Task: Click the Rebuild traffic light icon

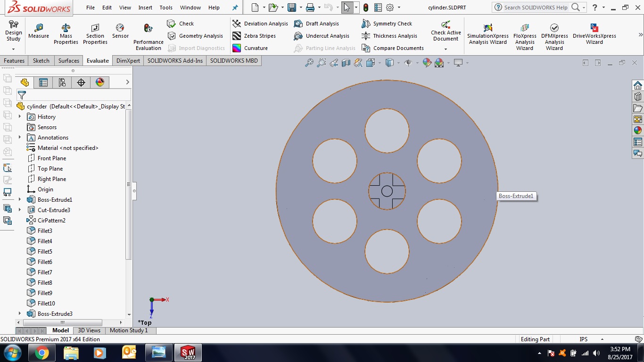Action: coord(366,8)
